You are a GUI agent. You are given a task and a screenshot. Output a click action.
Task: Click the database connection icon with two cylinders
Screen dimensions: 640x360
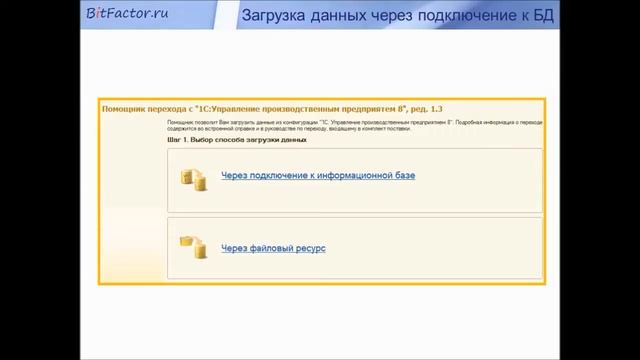coord(194,180)
